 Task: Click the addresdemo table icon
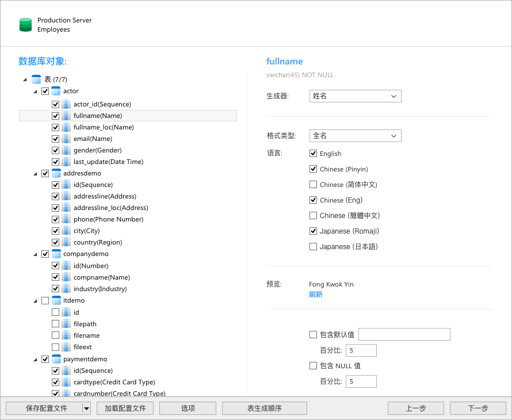(56, 173)
